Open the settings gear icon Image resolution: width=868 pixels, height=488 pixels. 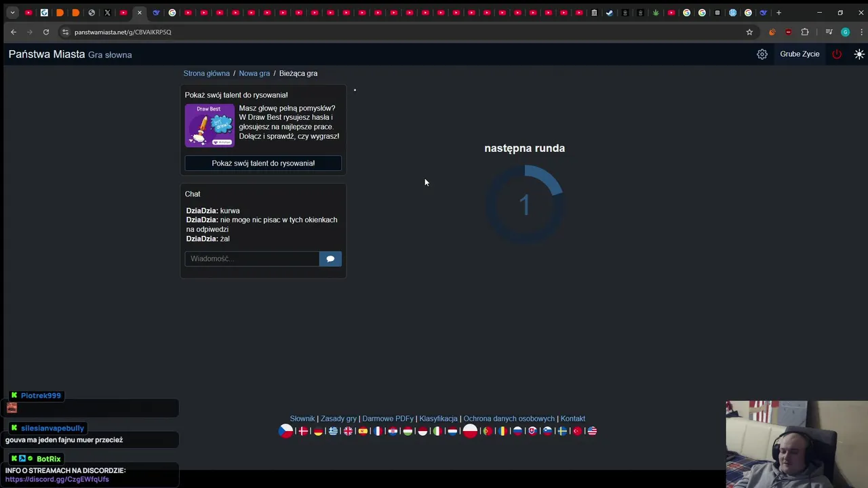tap(762, 54)
